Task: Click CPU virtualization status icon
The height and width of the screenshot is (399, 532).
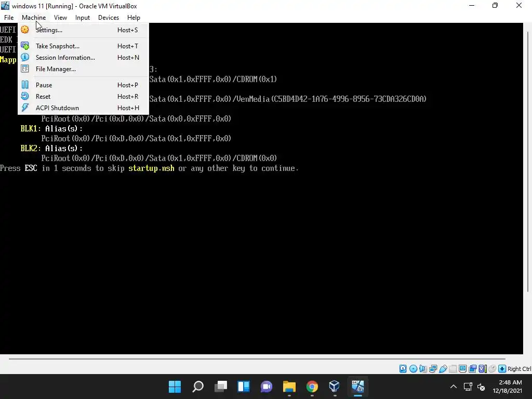Action: pyautogui.click(x=483, y=369)
